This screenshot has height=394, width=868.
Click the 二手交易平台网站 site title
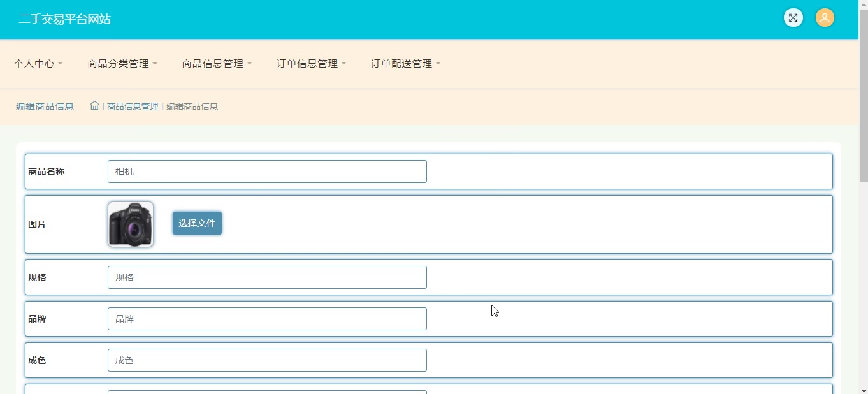64,19
